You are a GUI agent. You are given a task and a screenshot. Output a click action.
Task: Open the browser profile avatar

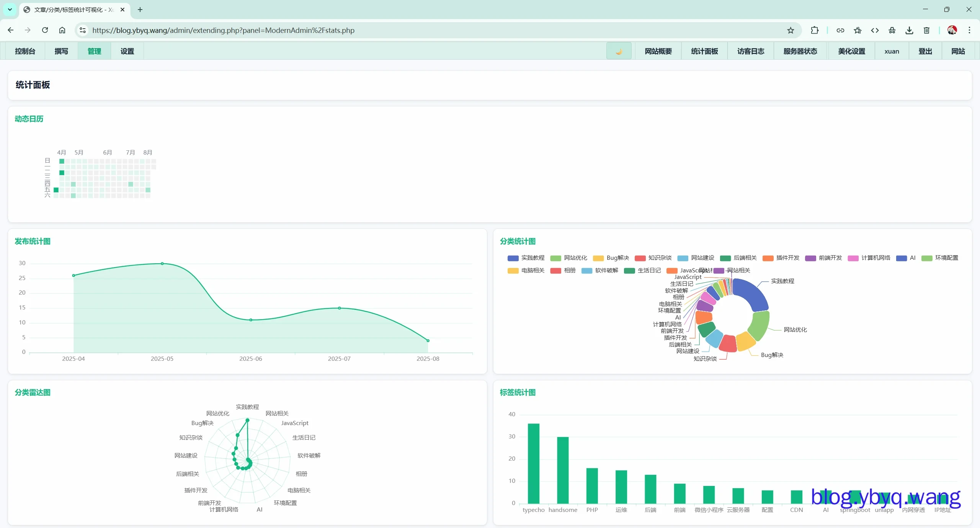952,30
